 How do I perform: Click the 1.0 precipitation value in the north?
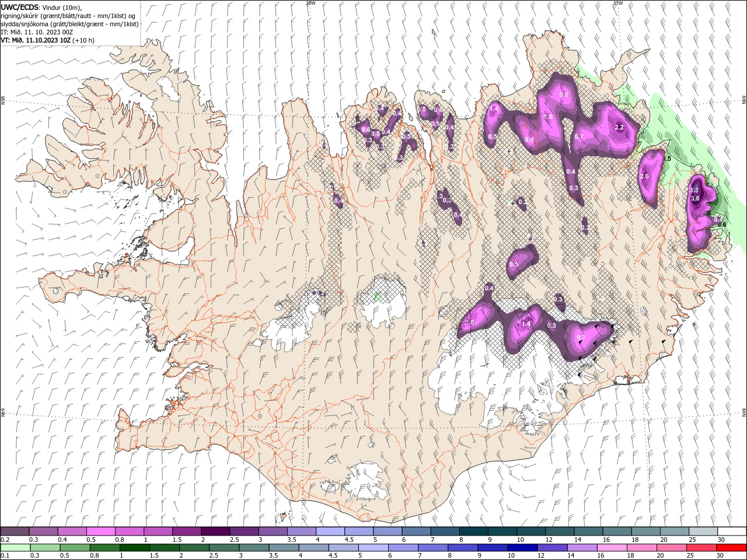tap(548, 117)
